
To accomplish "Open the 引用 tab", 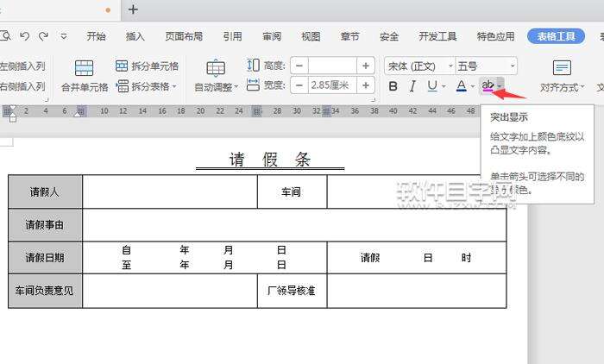I will click(233, 36).
